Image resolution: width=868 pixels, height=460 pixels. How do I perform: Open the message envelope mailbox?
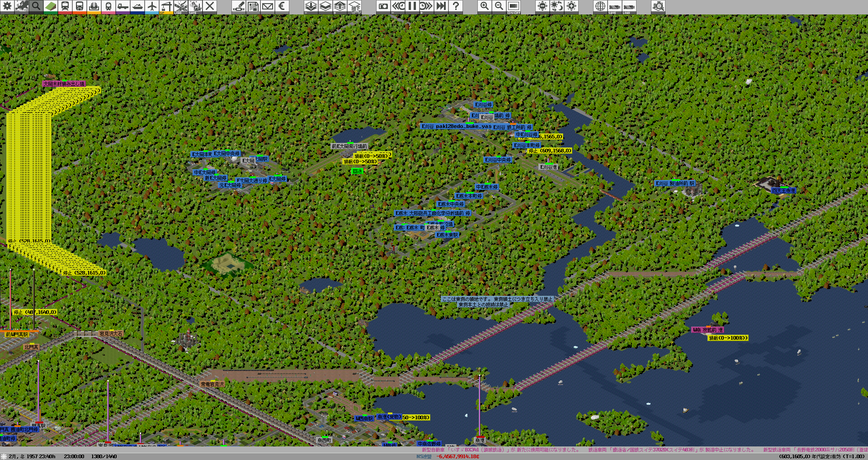tap(268, 6)
